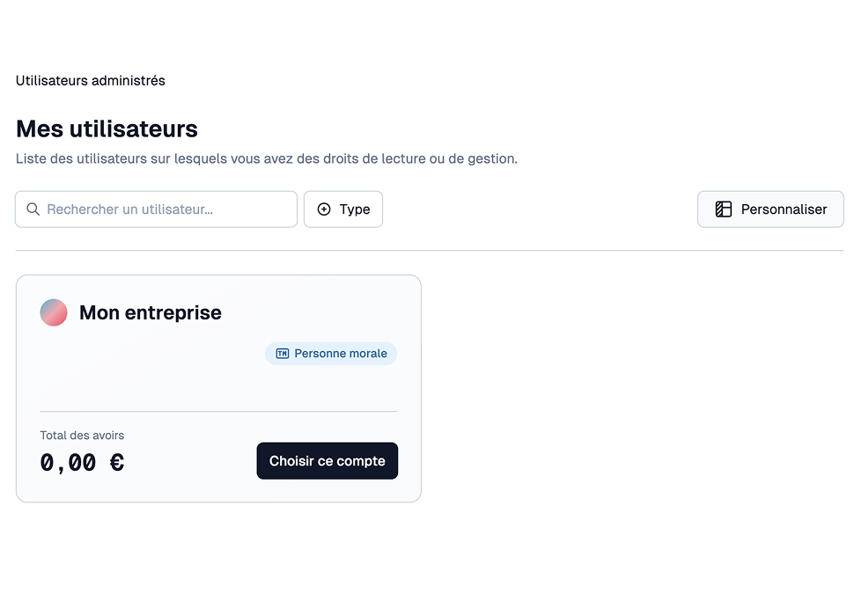Click the Personne morale badge label
The width and height of the screenshot is (854, 616).
[x=341, y=354]
